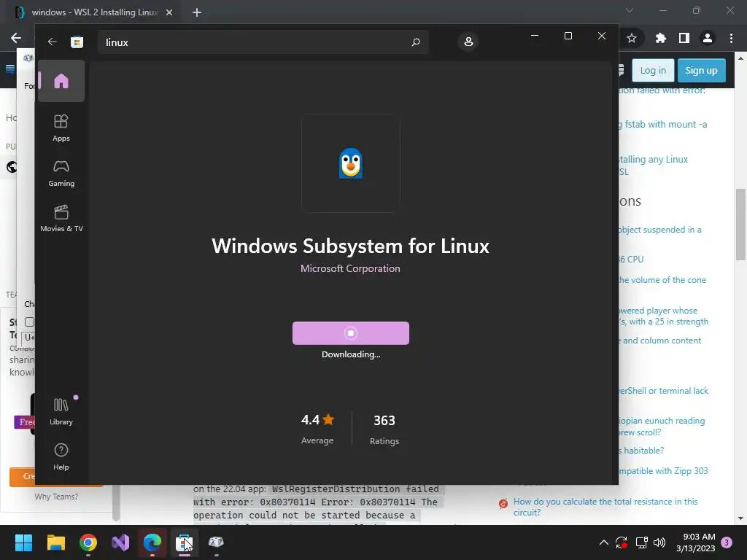The width and height of the screenshot is (747, 560).
Task: Click the 4.4 average rating
Action: (x=317, y=420)
